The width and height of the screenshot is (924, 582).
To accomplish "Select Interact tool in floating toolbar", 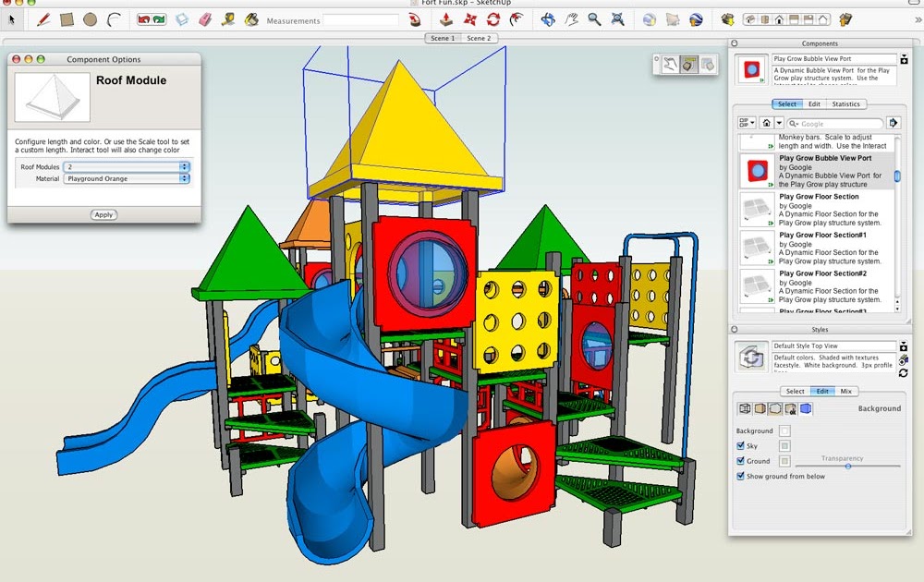I will (x=670, y=65).
